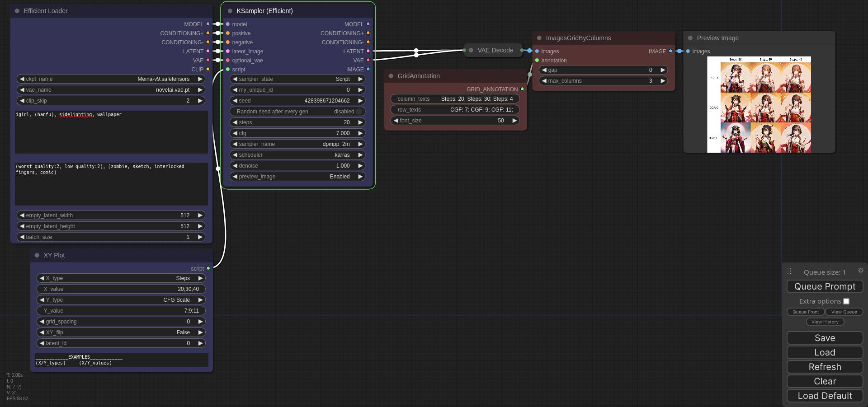Click Load Default button
The height and width of the screenshot is (407, 868).
[x=825, y=396]
